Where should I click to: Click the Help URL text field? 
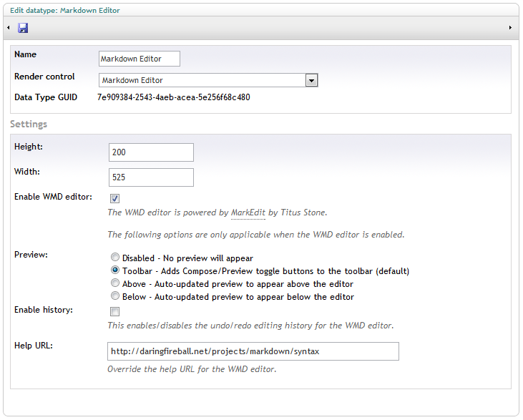click(x=253, y=351)
